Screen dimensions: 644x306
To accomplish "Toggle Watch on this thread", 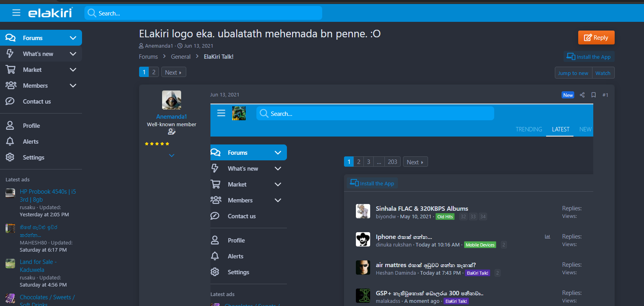I will (x=603, y=73).
